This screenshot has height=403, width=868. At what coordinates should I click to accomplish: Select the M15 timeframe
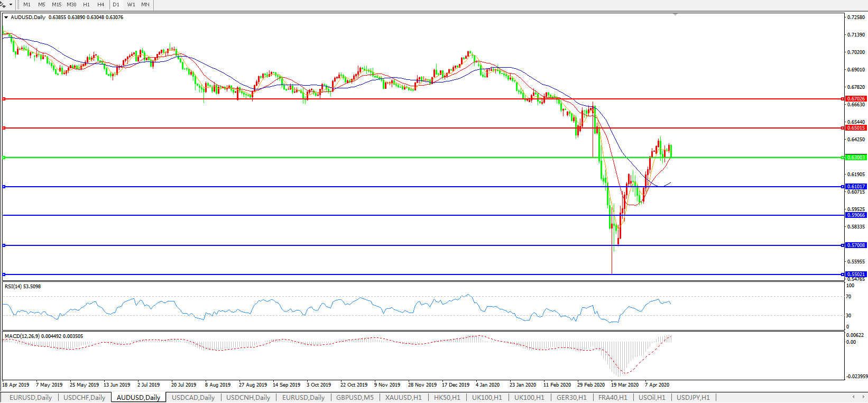57,4
